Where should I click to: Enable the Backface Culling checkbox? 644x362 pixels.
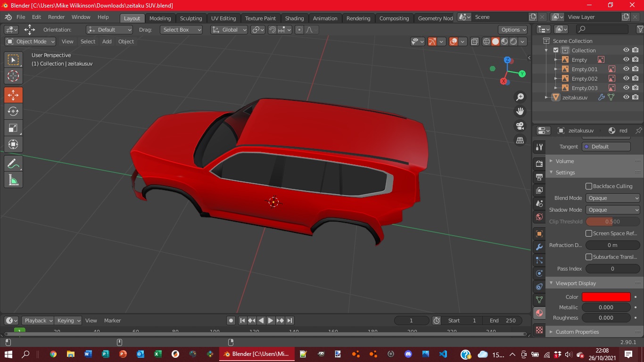pos(589,186)
